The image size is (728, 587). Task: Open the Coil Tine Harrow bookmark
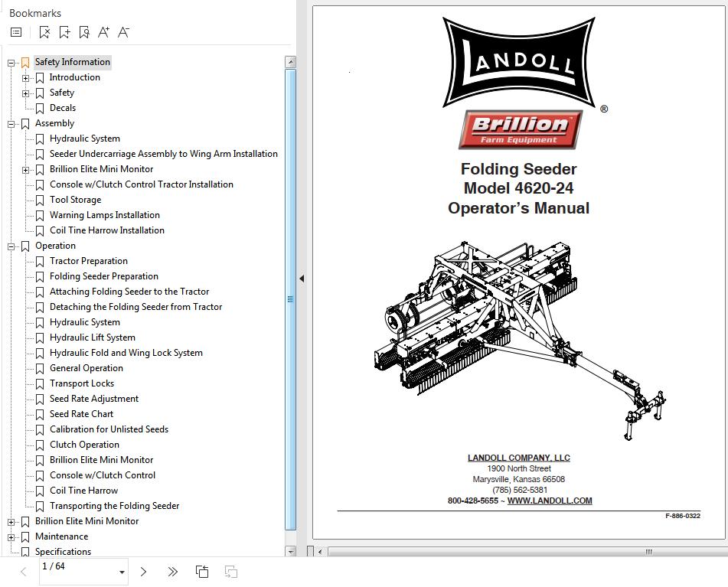click(x=84, y=491)
